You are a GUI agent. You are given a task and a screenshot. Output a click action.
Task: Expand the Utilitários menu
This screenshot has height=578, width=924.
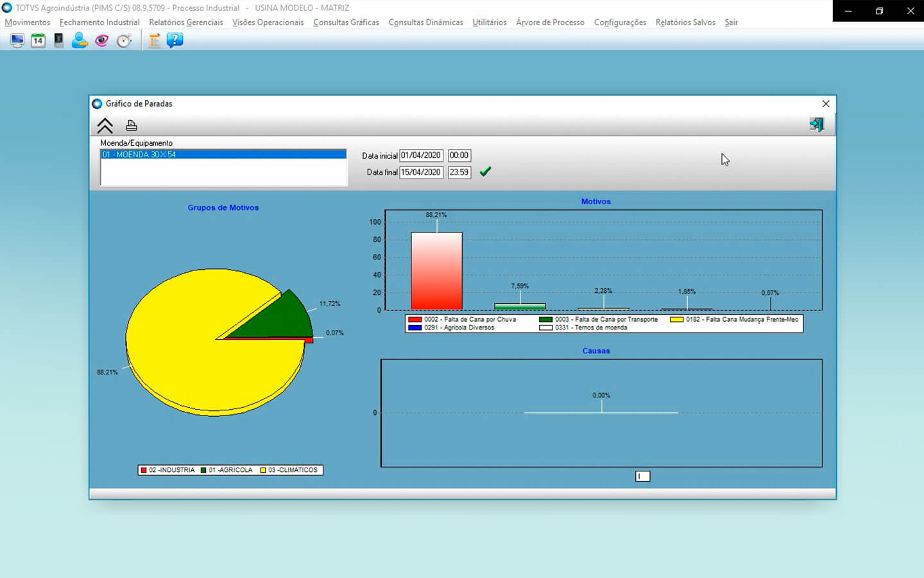point(489,22)
